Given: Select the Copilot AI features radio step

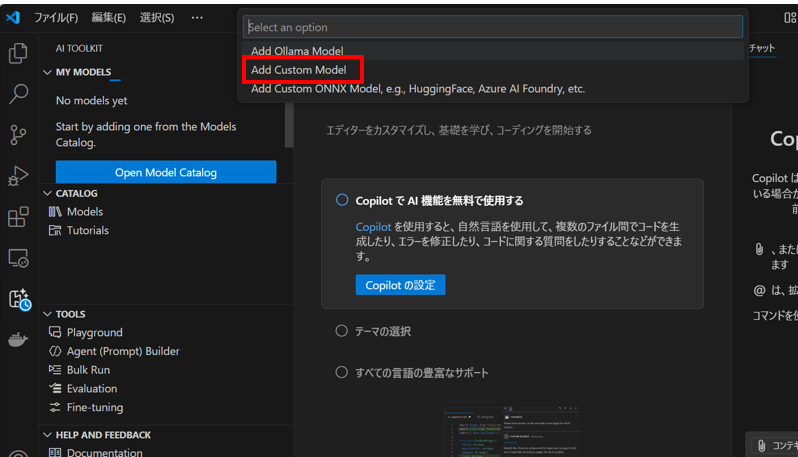Looking at the screenshot, I should (x=342, y=200).
